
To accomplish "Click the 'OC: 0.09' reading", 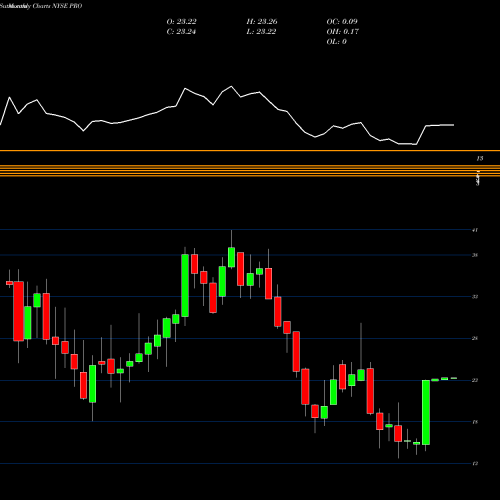I will pos(342,22).
